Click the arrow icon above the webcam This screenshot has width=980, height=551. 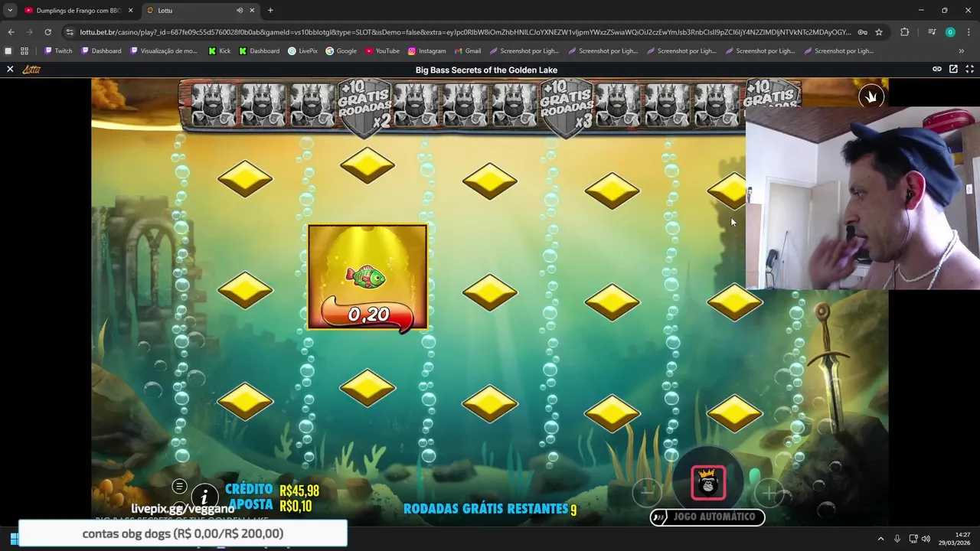coord(871,96)
